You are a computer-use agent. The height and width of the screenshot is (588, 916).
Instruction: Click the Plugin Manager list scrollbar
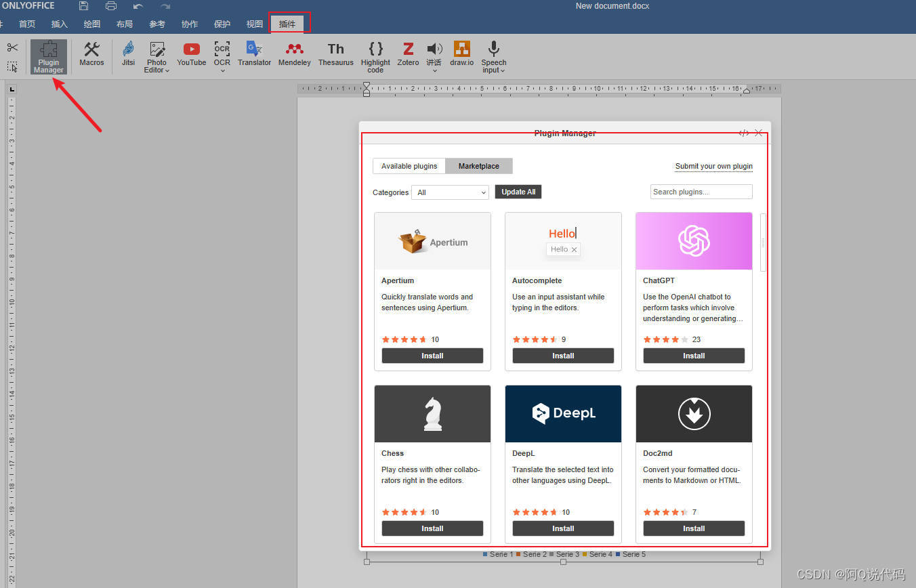763,243
